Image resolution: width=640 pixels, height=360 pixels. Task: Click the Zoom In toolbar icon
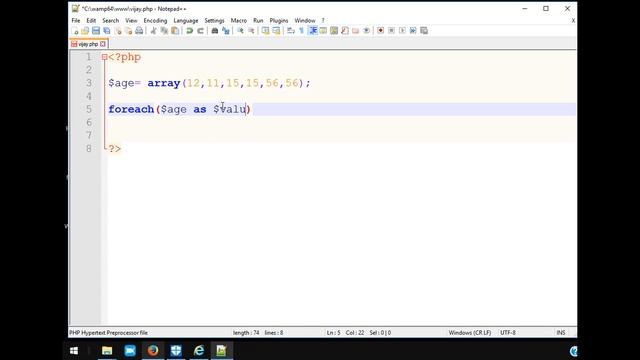[x=240, y=31]
